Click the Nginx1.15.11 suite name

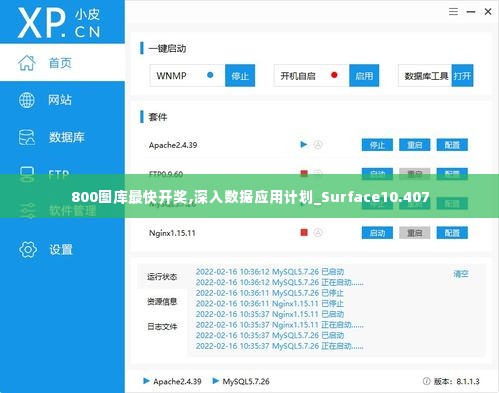[x=172, y=233]
